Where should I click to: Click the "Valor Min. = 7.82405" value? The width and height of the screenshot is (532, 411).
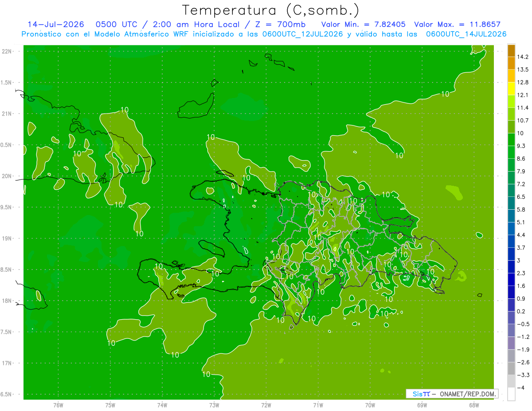[x=363, y=24]
